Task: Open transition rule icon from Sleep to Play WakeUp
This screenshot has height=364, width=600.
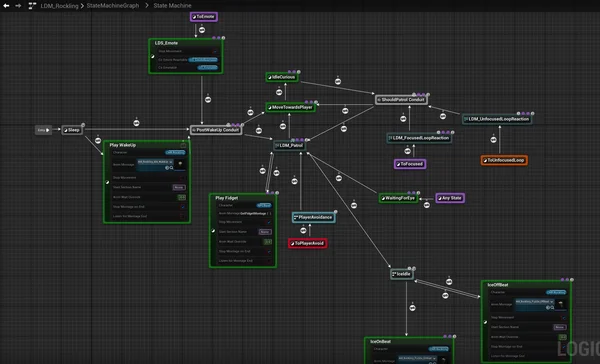Action: pos(98,140)
